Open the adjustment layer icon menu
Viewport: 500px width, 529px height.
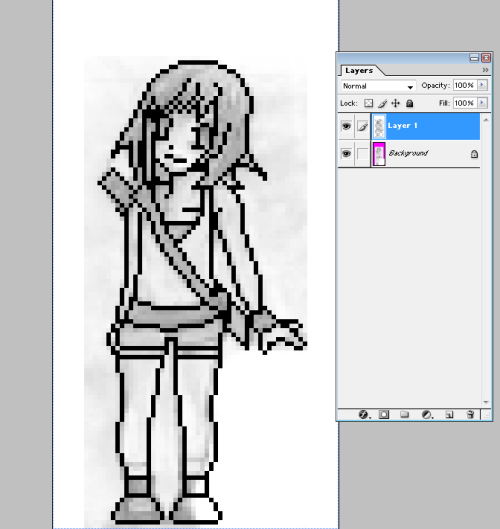(427, 414)
